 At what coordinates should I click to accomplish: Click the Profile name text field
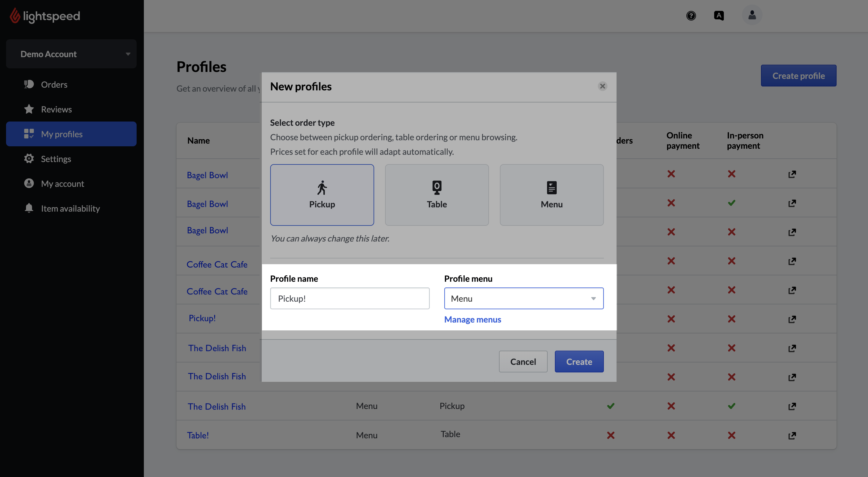(349, 298)
